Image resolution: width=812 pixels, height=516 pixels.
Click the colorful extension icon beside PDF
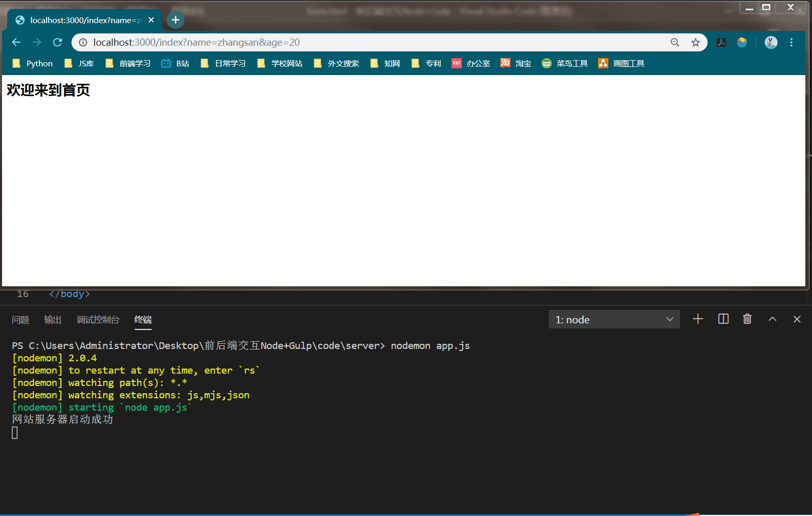click(742, 43)
